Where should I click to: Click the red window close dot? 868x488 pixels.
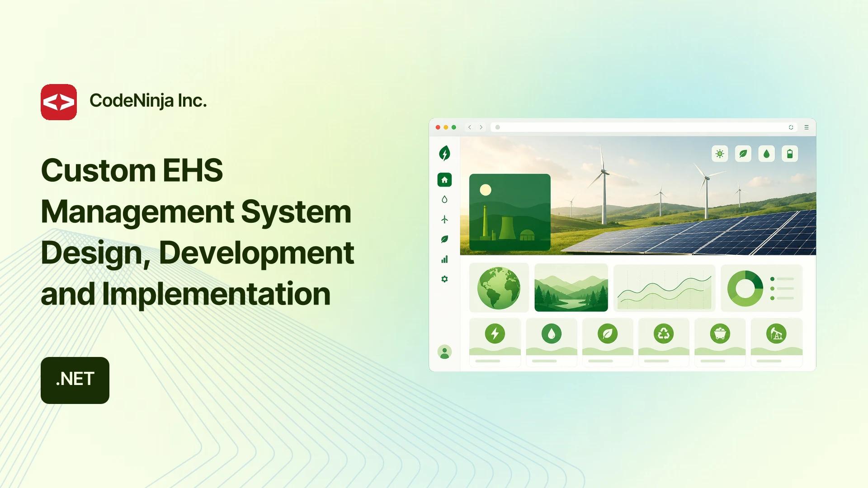pyautogui.click(x=438, y=127)
